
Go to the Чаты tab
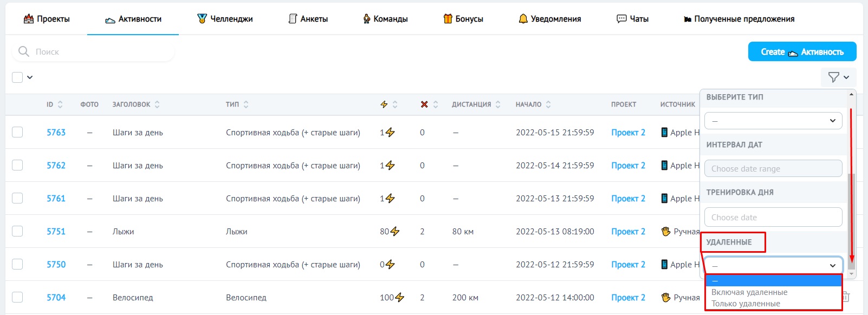pos(632,19)
